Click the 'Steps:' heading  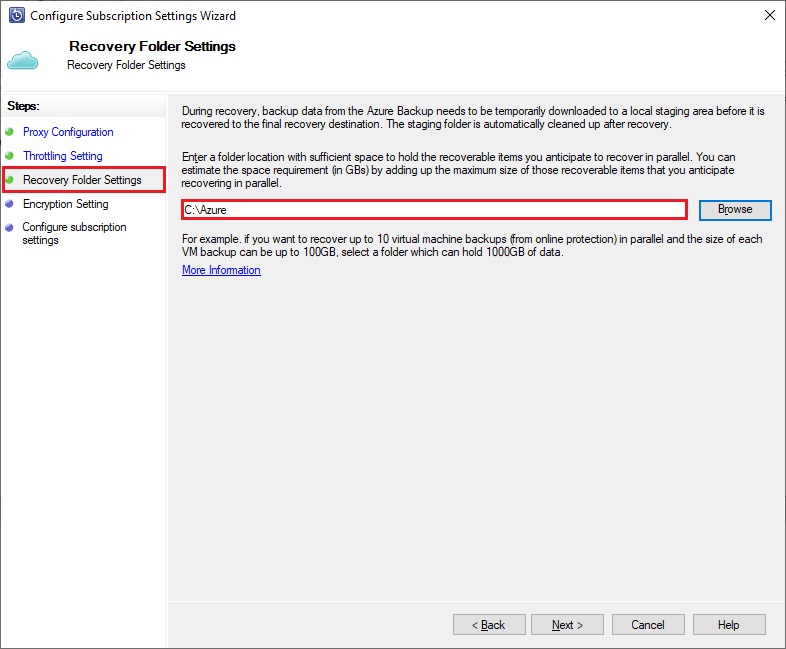point(24,106)
